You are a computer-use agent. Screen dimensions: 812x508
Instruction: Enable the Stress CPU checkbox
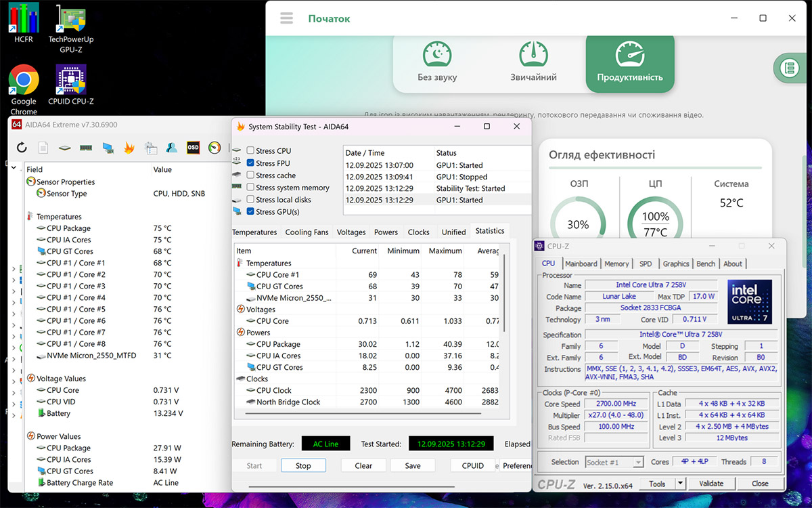click(x=250, y=150)
